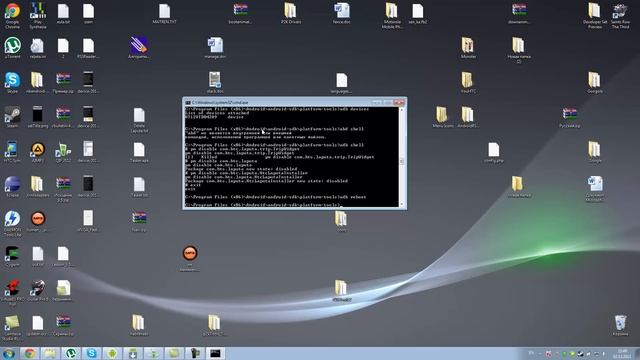Select the purple comb-logo program shortcut

(139, 48)
